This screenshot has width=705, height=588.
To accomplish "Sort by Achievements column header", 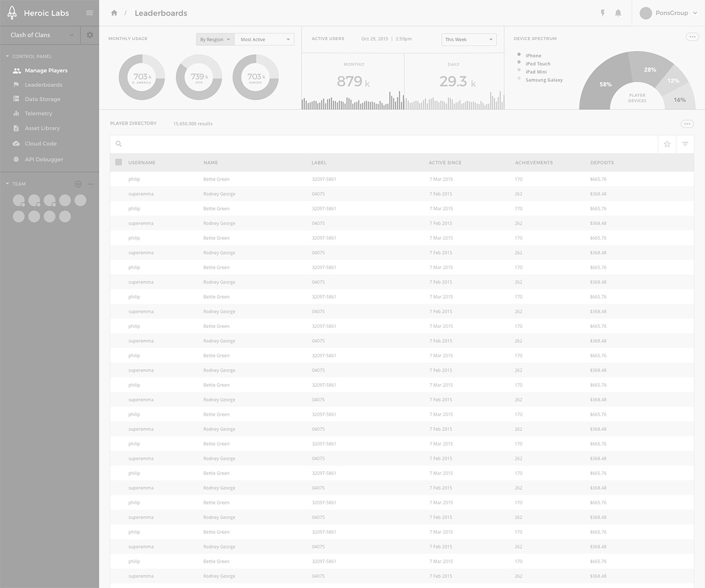I will (x=534, y=163).
